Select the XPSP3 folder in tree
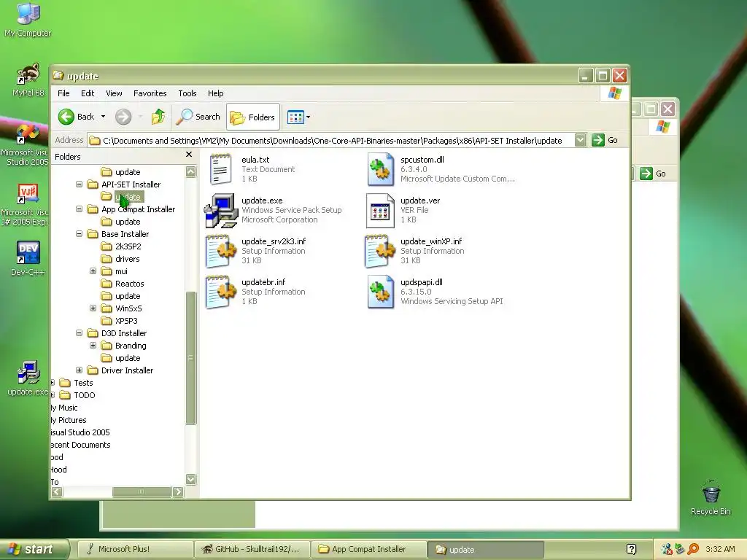747x560 pixels. pyautogui.click(x=120, y=321)
